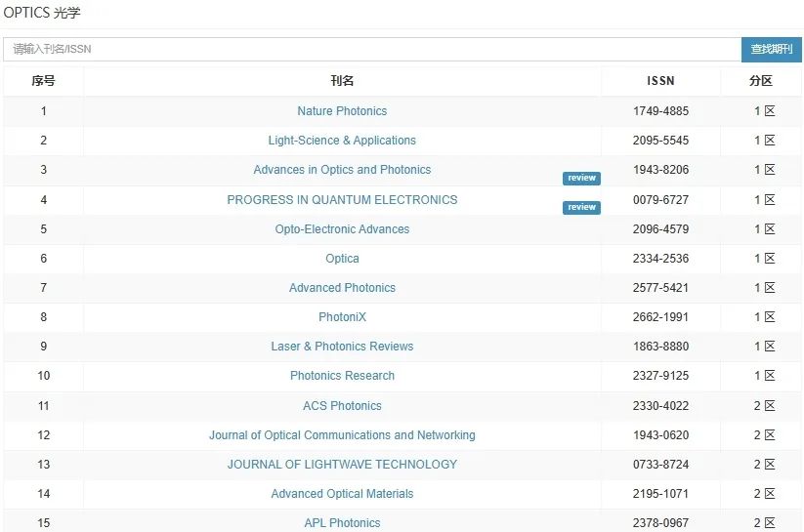
Task: Select ISSN 0733-8724 cell
Action: coord(660,464)
